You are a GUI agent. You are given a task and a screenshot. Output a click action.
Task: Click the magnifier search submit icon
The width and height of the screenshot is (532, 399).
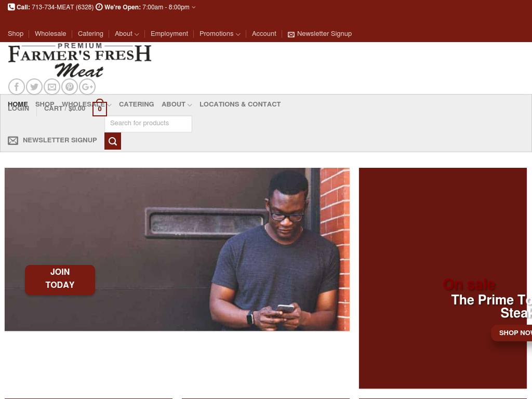click(x=113, y=141)
